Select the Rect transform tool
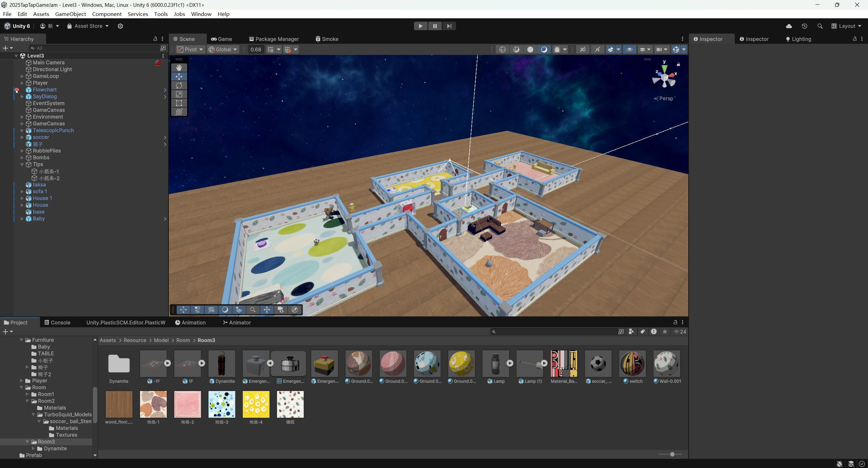This screenshot has width=868, height=468. 179,103
